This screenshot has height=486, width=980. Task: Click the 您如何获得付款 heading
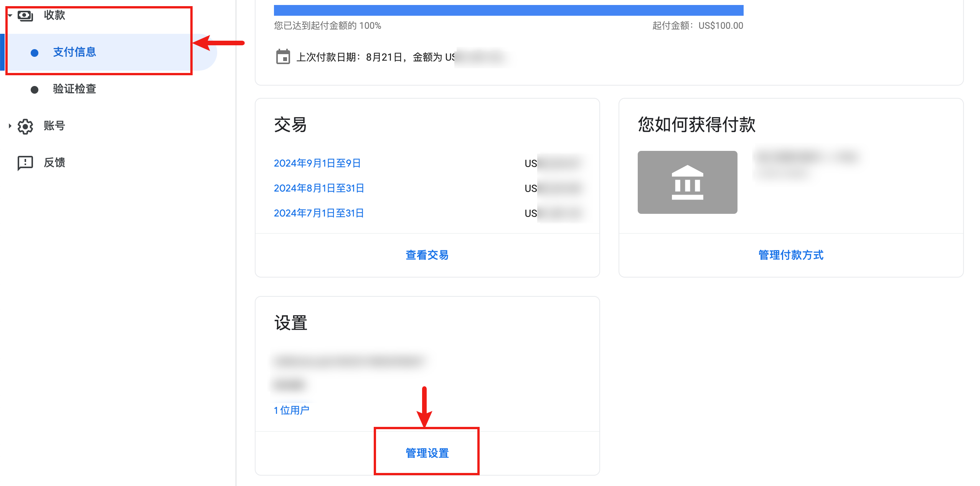[x=696, y=125]
